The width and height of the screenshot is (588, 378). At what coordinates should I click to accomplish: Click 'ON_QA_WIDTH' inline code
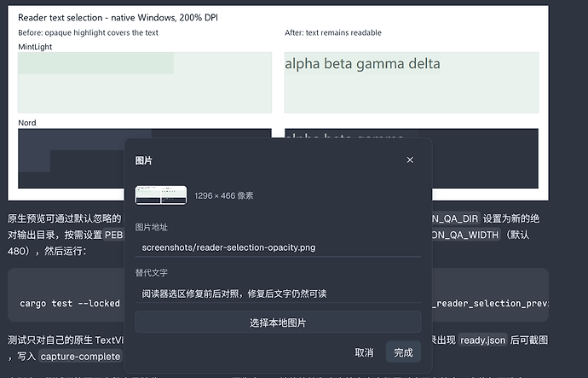click(x=466, y=235)
